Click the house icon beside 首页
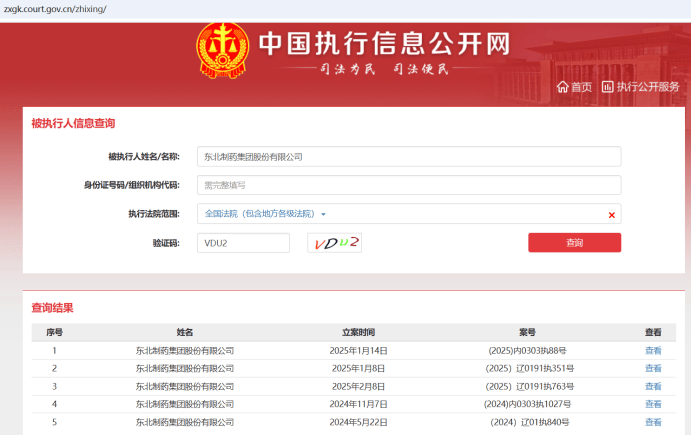 click(562, 87)
